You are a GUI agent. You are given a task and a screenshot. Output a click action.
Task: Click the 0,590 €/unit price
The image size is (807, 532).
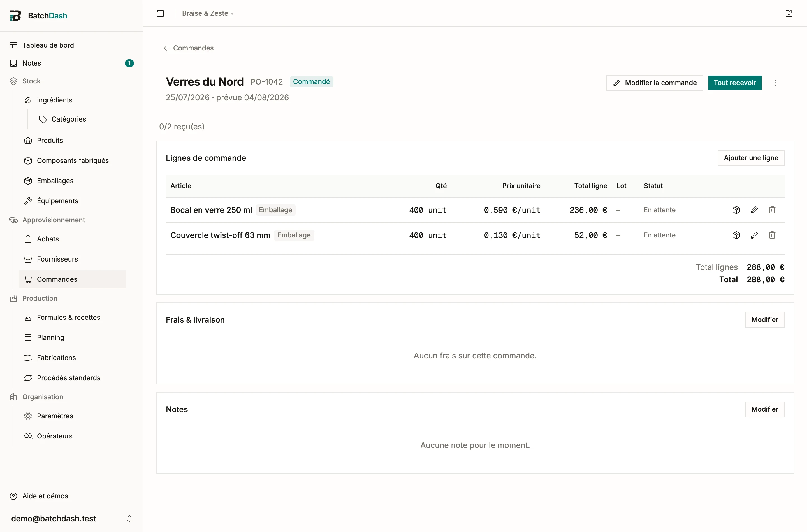point(512,210)
